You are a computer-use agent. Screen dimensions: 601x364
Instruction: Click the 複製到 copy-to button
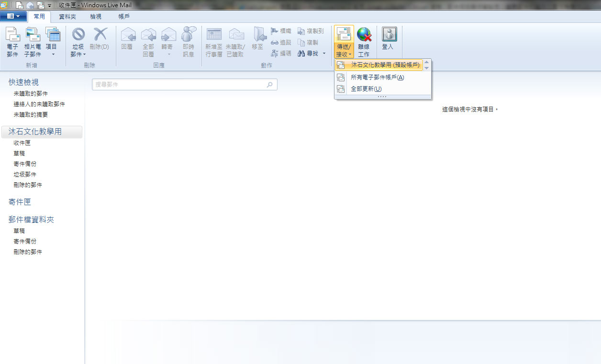(x=311, y=31)
